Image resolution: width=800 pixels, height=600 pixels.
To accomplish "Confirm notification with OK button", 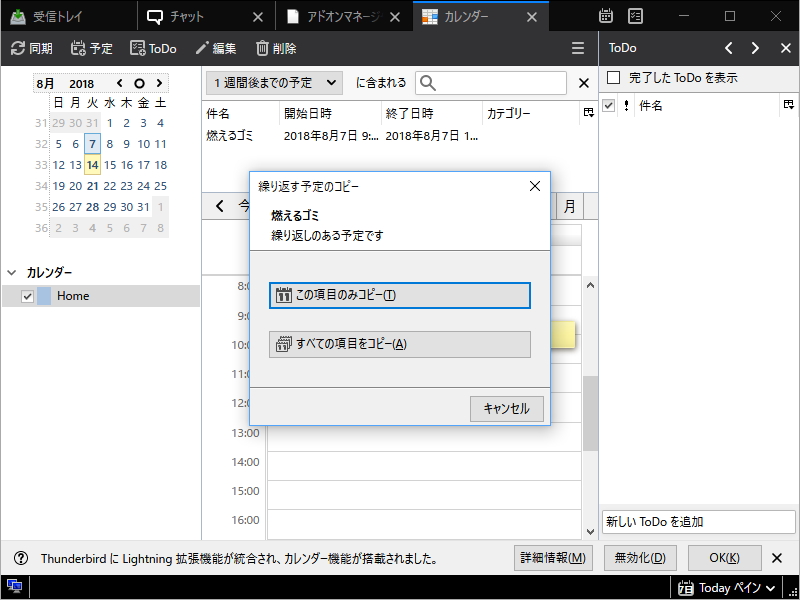I will pyautogui.click(x=724, y=558).
